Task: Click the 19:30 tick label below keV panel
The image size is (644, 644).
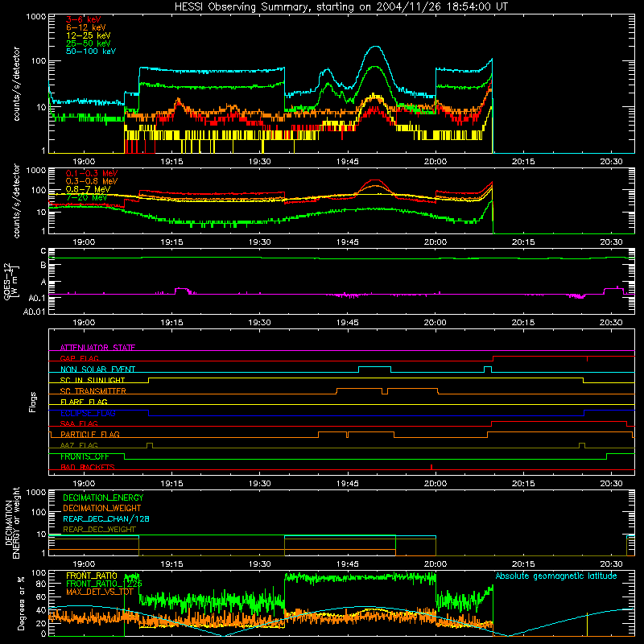Action: coord(259,162)
